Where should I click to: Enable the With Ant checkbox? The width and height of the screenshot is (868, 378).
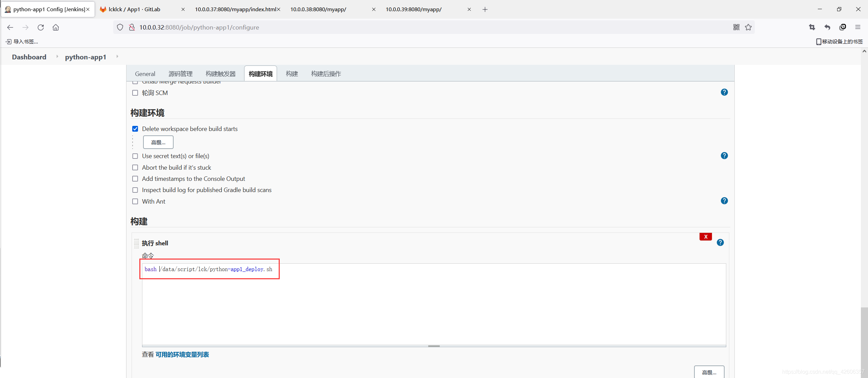tap(135, 202)
